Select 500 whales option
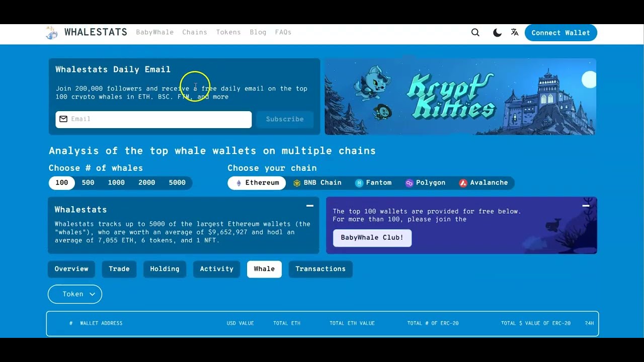The image size is (644, 362). (x=88, y=183)
